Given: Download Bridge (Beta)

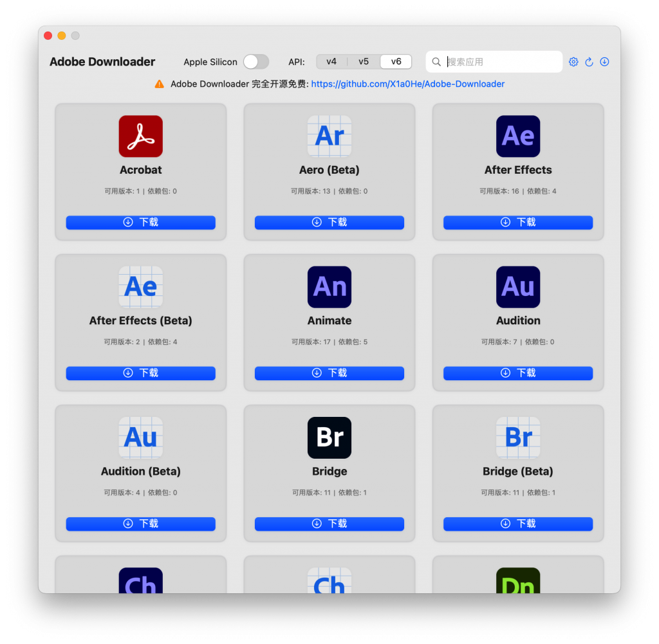Looking at the screenshot, I should click(x=518, y=524).
